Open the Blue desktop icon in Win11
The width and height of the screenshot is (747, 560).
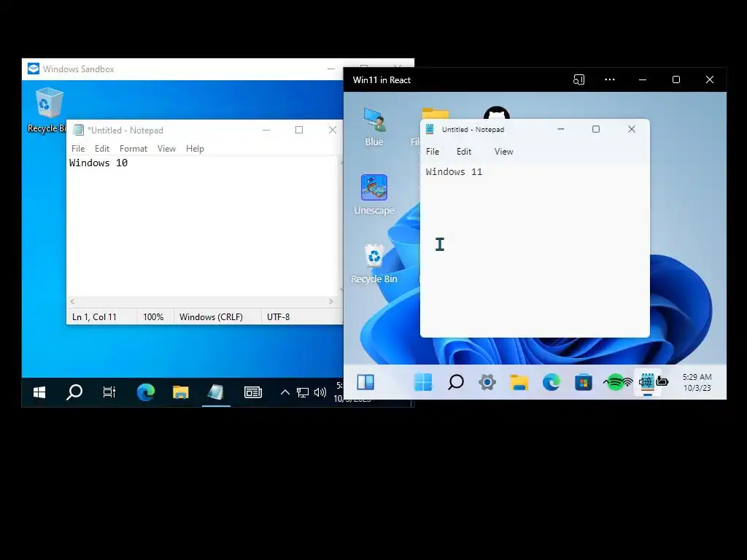click(x=374, y=127)
